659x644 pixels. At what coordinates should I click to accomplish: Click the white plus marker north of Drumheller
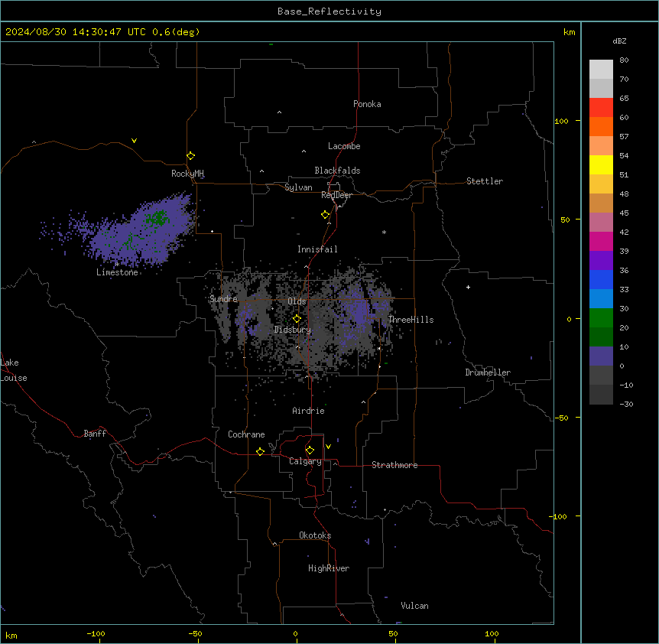pyautogui.click(x=468, y=287)
